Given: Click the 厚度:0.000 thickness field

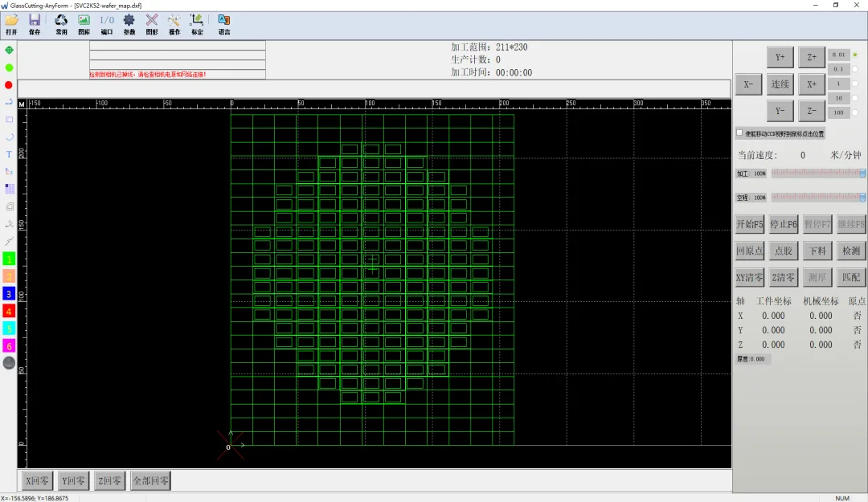Looking at the screenshot, I should point(753,359).
